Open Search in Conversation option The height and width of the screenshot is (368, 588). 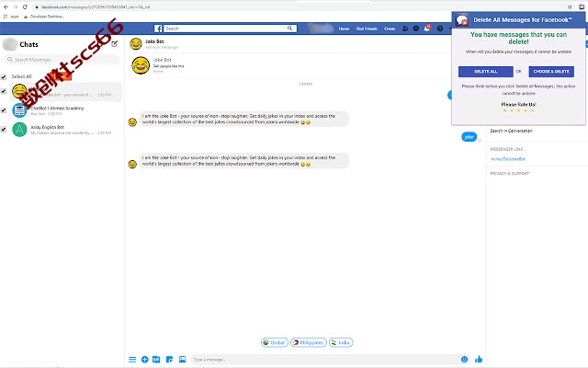[x=511, y=131]
